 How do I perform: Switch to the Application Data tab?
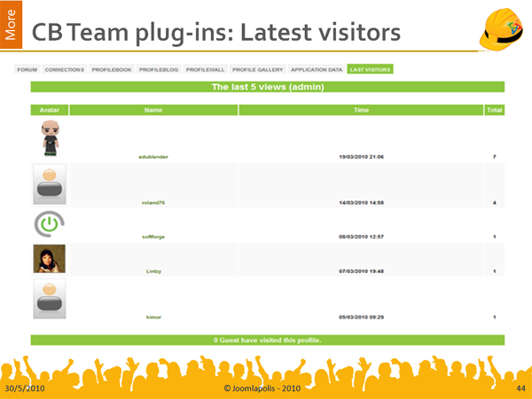317,69
